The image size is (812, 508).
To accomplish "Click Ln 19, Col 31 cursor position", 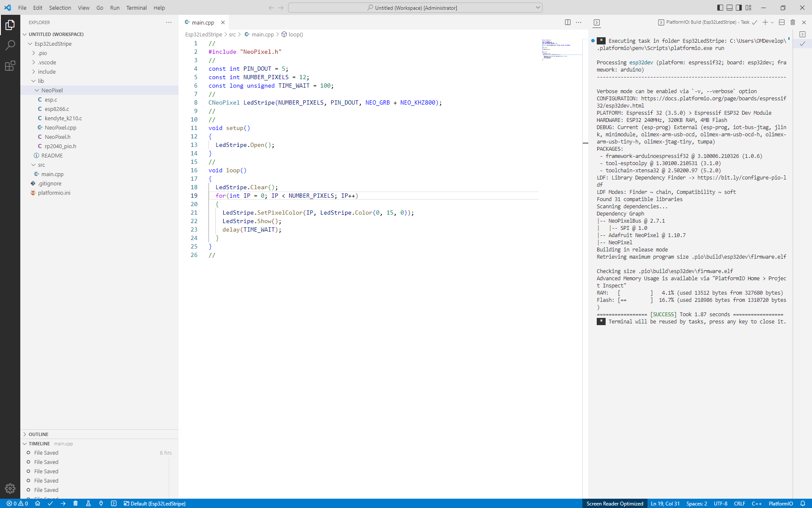I will point(665,503).
